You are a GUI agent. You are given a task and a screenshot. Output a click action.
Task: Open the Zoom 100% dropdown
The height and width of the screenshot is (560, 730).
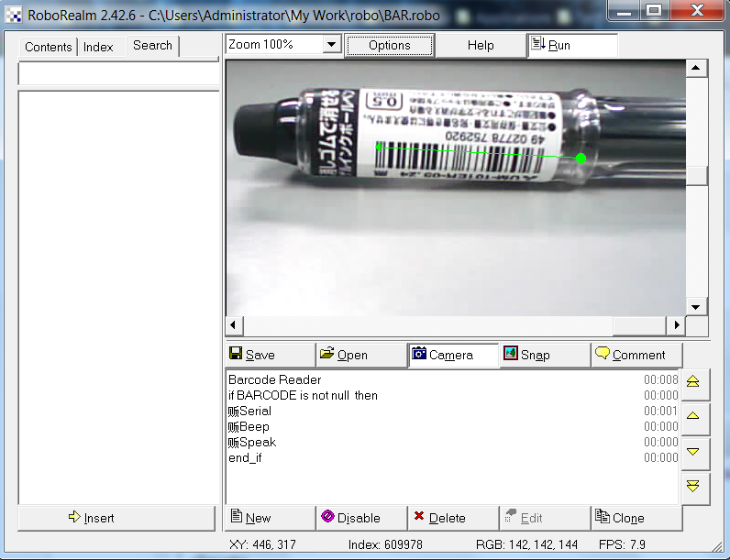click(x=331, y=45)
